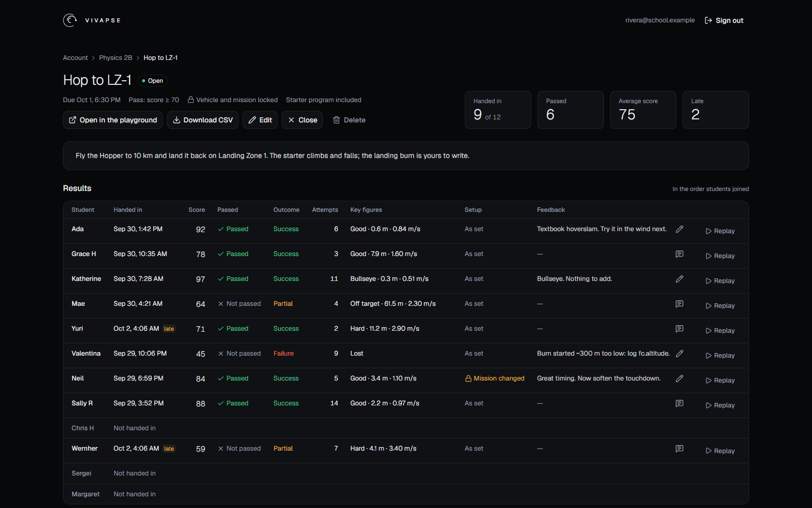Click Valentina's Failure outcome
This screenshot has width=812, height=508.
pos(284,354)
